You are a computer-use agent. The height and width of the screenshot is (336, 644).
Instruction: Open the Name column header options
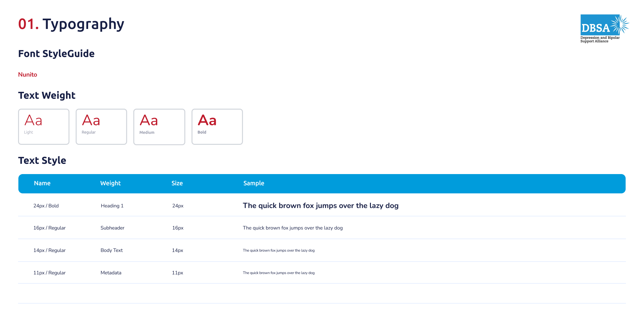tap(42, 183)
